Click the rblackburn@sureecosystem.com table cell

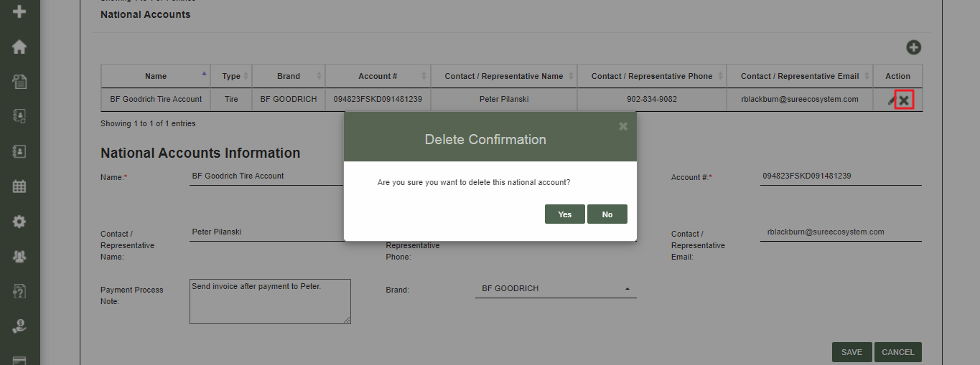click(x=800, y=99)
